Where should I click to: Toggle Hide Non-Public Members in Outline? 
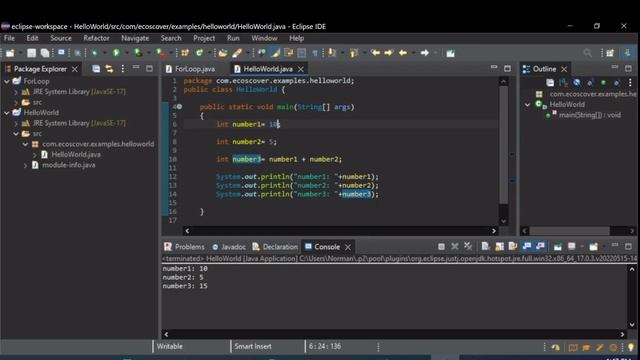(603, 82)
